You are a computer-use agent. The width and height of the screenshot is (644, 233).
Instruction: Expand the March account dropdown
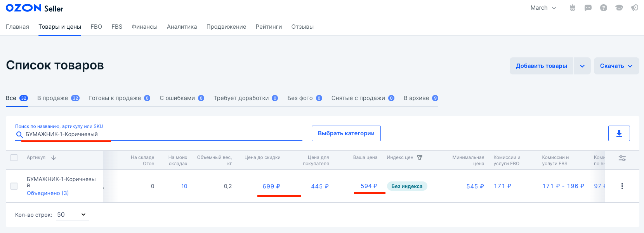click(x=543, y=8)
